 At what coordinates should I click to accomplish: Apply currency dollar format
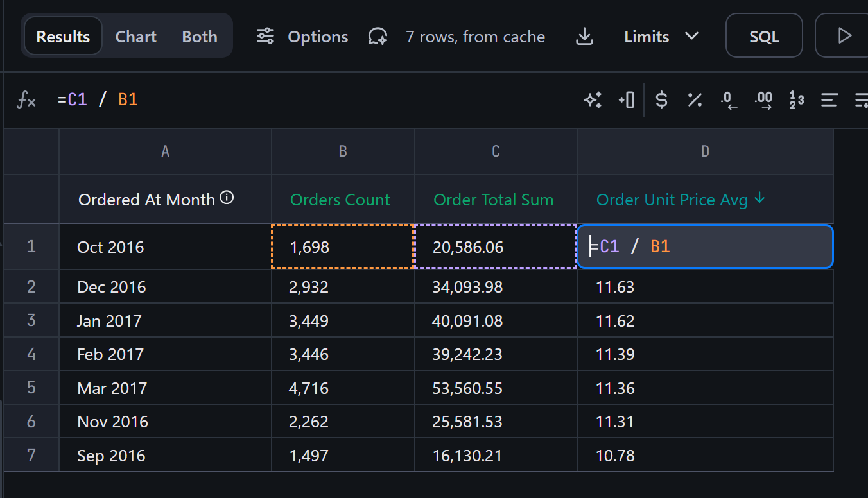(x=661, y=100)
